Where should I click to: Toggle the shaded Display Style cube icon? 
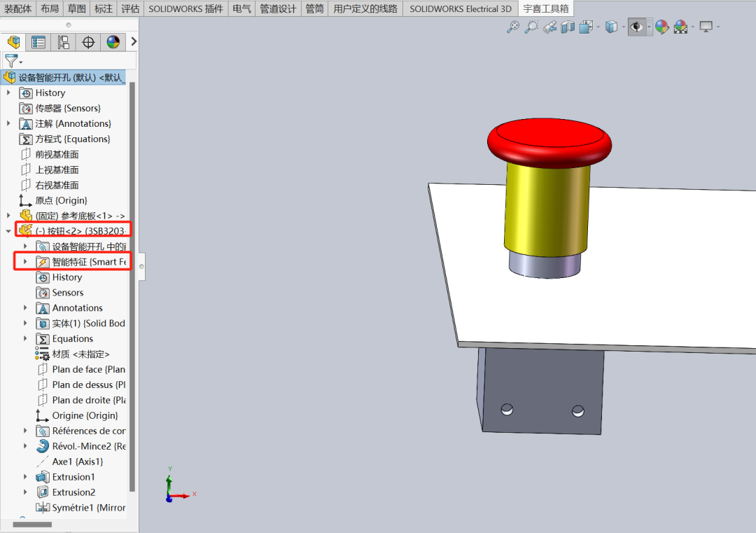(x=611, y=27)
